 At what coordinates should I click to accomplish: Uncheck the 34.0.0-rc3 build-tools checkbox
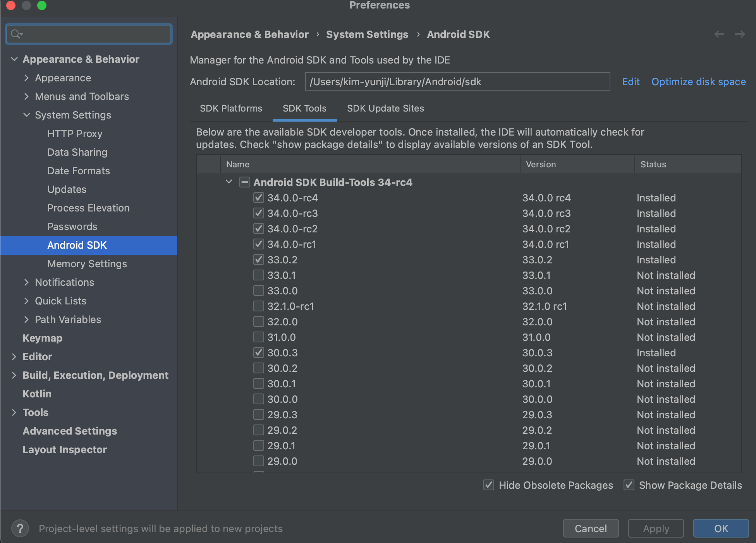(x=259, y=213)
